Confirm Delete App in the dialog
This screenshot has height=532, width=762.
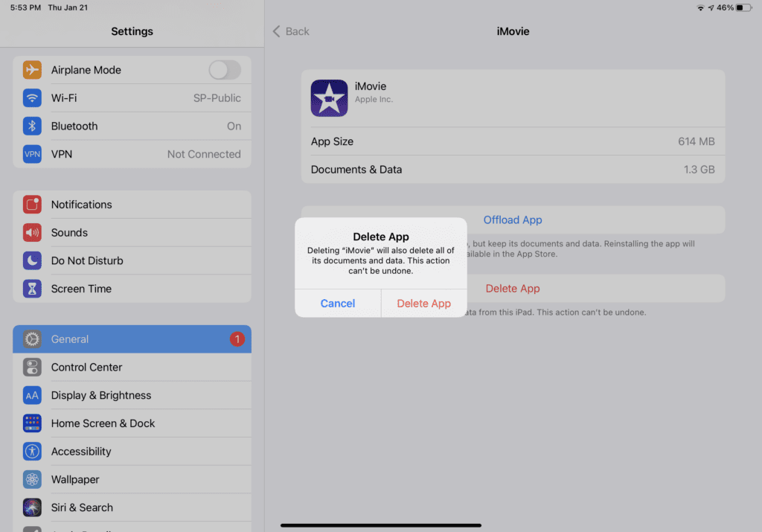click(x=423, y=303)
